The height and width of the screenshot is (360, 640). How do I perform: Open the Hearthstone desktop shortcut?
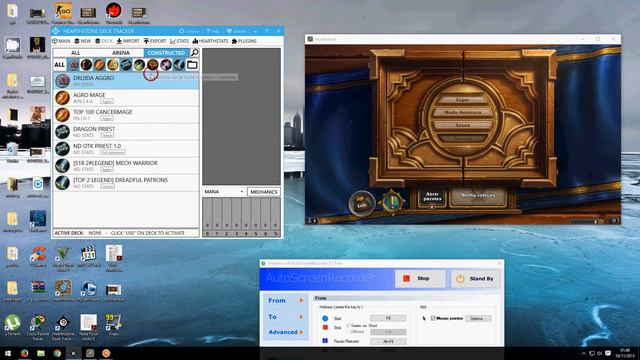pos(63,290)
